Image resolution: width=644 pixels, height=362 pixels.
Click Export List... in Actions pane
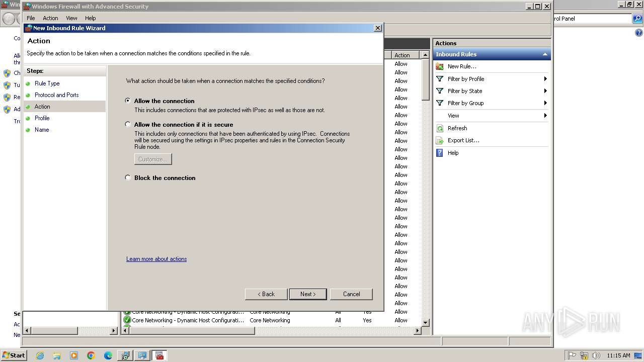463,140
